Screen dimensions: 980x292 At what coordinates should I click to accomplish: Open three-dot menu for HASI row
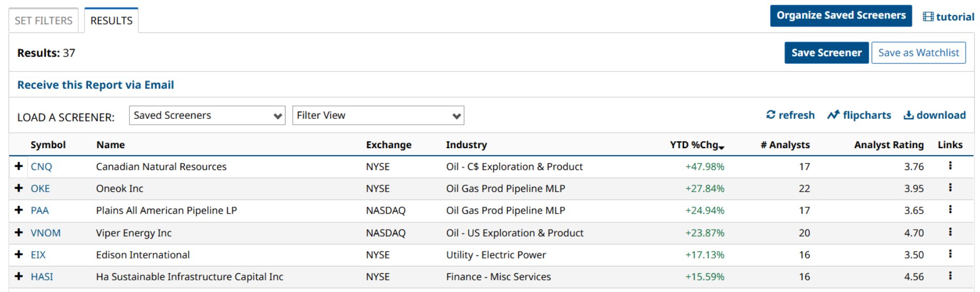tap(950, 275)
